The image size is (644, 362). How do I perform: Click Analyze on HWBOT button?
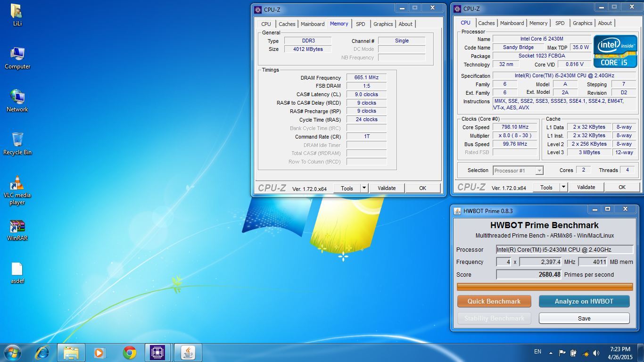click(584, 301)
